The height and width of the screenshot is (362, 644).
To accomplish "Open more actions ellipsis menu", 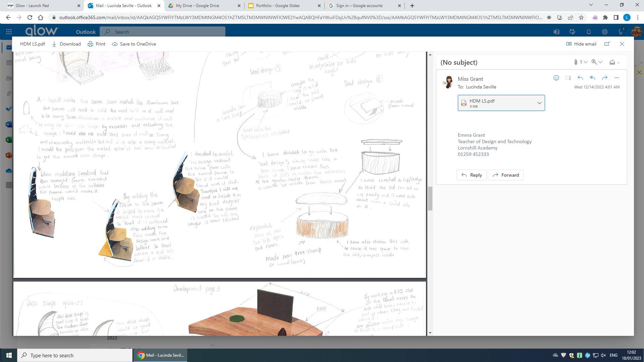I will click(x=616, y=78).
